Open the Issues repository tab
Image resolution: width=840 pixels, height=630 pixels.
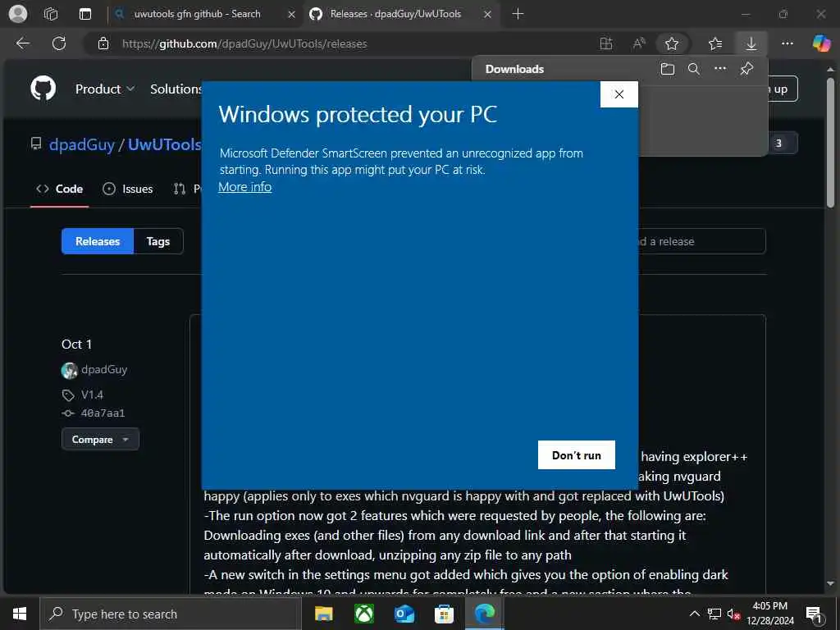pyautogui.click(x=127, y=189)
